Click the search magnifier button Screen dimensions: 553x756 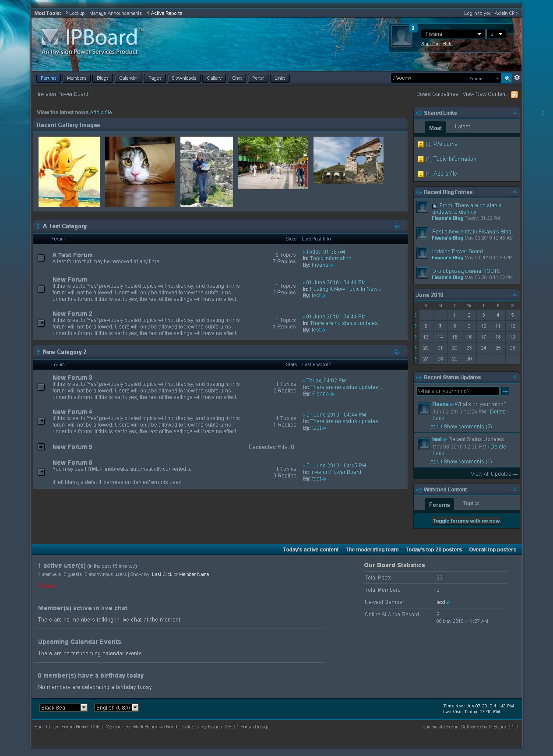507,78
